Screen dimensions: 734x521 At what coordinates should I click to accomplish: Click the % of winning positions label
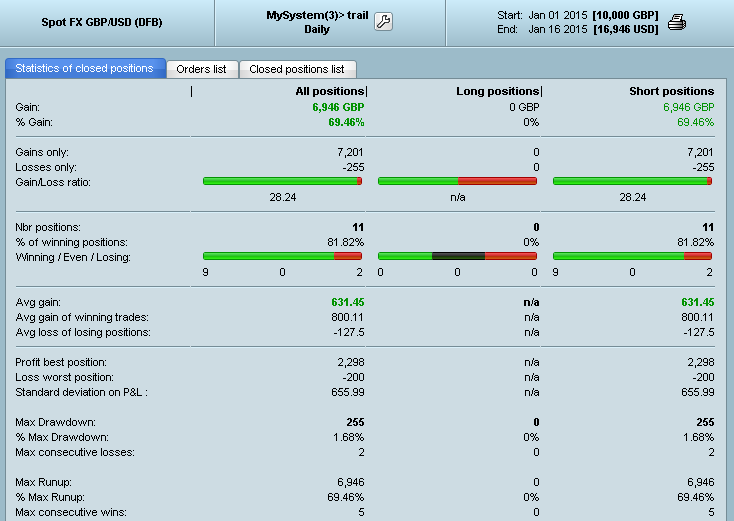[71, 242]
